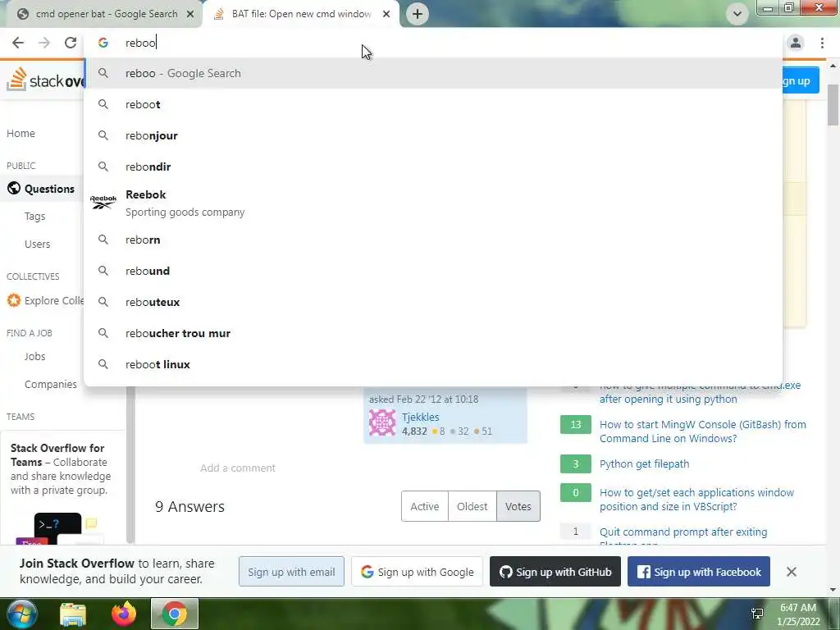The height and width of the screenshot is (630, 840).
Task: Pick the 'reboot' suggestion
Action: pyautogui.click(x=433, y=104)
